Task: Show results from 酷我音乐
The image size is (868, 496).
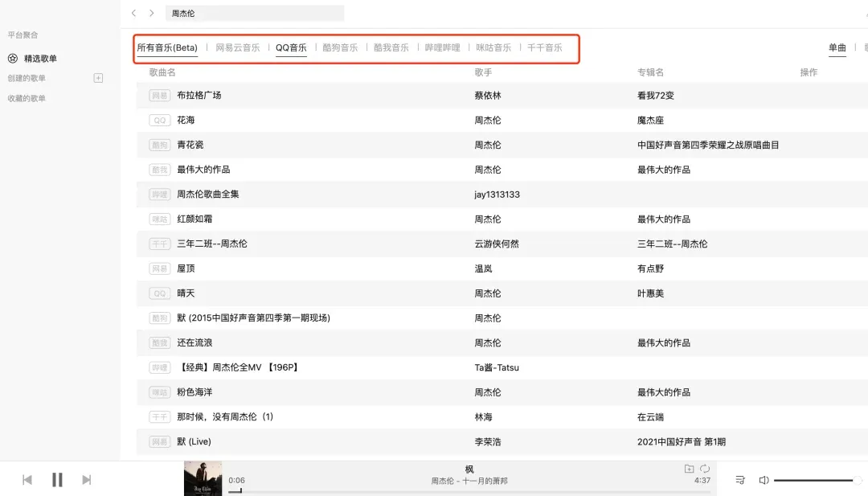Action: coord(391,47)
